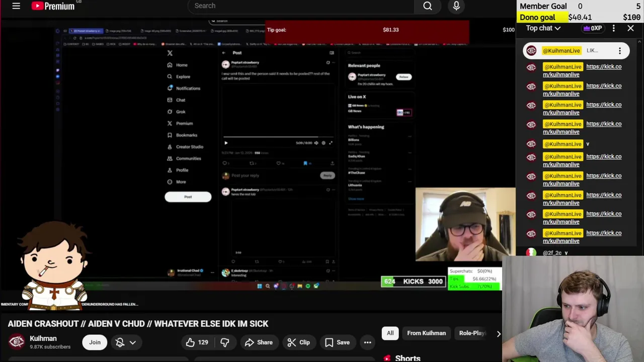The height and width of the screenshot is (362, 644).
Task: Open first kick.com/kuihmanlive chat link
Action: click(x=582, y=70)
